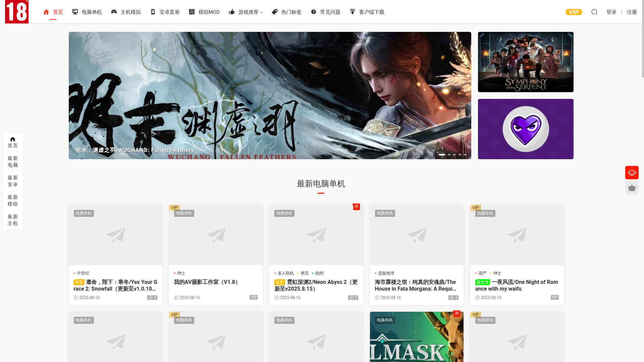
Task: Open the red customer service smiley icon
Action: (x=632, y=173)
